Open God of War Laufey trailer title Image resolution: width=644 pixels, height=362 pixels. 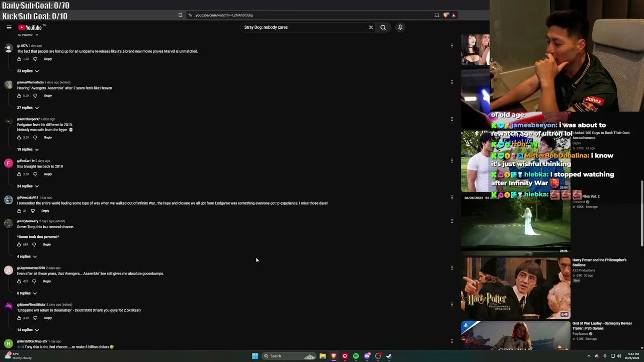tap(602, 326)
